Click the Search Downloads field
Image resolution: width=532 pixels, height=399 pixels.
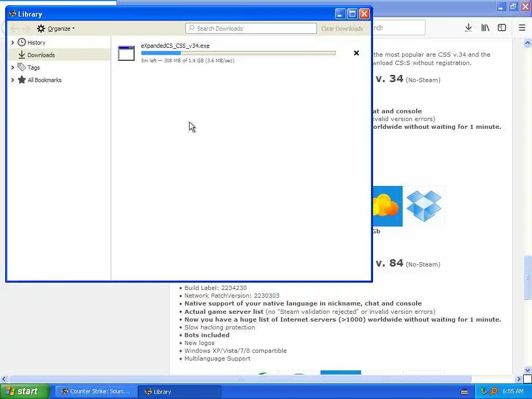(x=251, y=29)
